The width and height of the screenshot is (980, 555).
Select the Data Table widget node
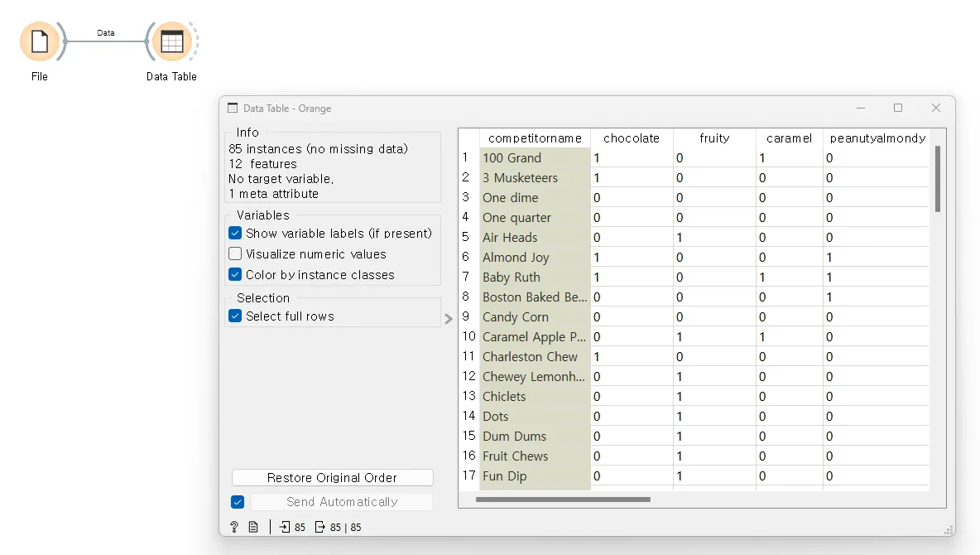(x=172, y=42)
